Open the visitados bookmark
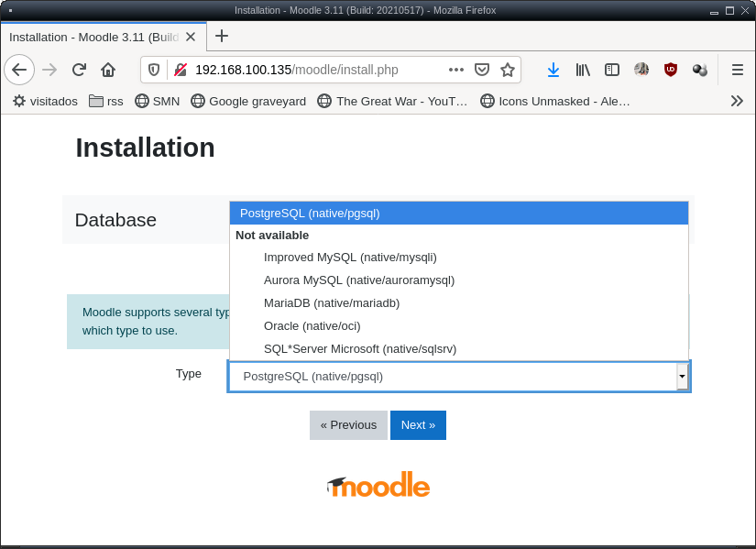Viewport: 756px width, 549px height. pos(45,102)
